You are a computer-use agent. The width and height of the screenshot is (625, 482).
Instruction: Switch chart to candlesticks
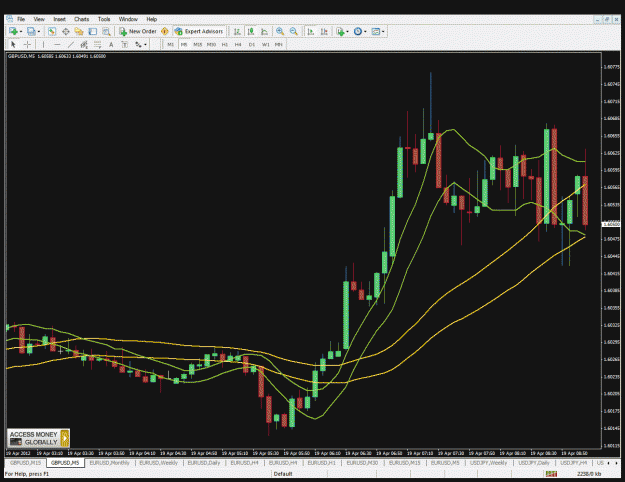[x=251, y=31]
